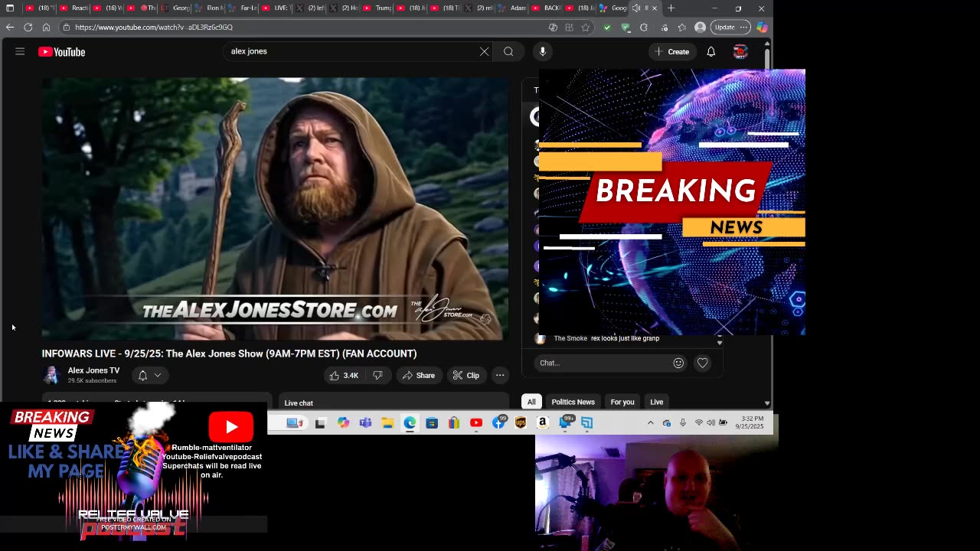Start voice search with the microphone

[542, 51]
